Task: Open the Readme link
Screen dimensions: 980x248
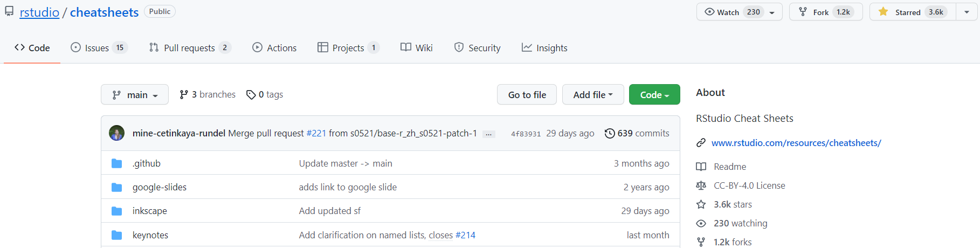Action: pyautogui.click(x=730, y=167)
